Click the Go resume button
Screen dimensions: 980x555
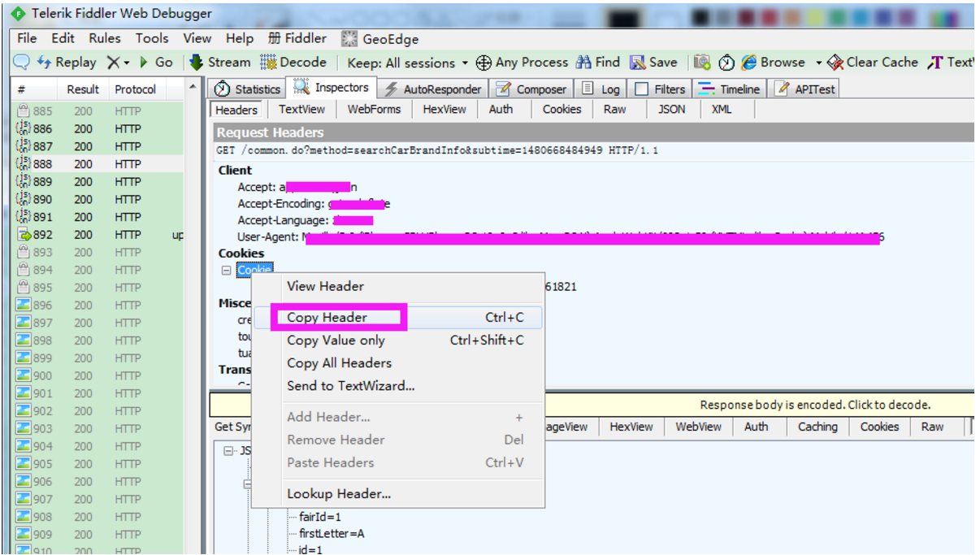pos(156,63)
